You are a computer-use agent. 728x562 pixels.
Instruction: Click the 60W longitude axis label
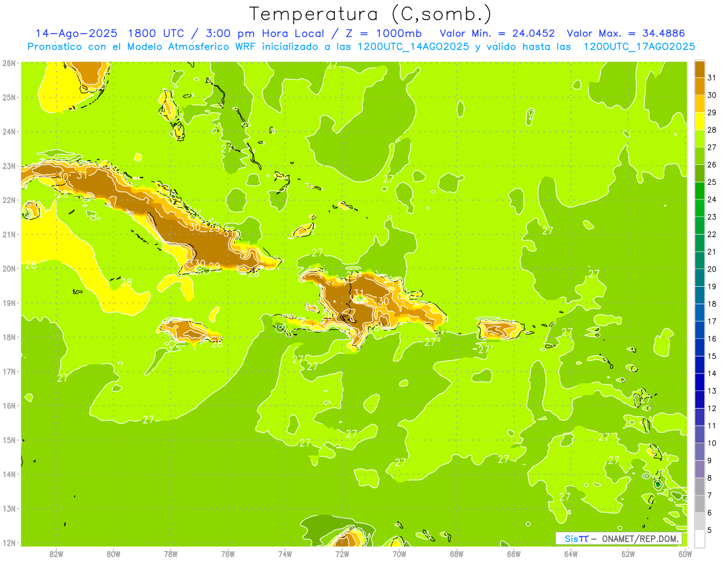pyautogui.click(x=685, y=554)
